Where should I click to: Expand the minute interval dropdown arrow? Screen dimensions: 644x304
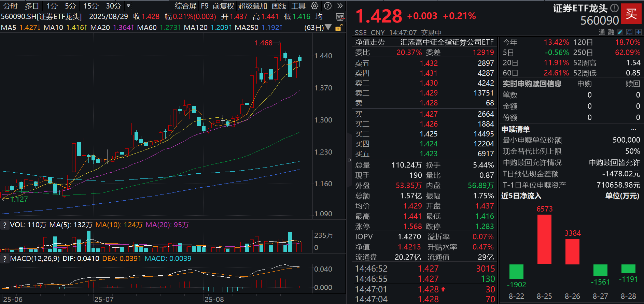tap(128, 6)
